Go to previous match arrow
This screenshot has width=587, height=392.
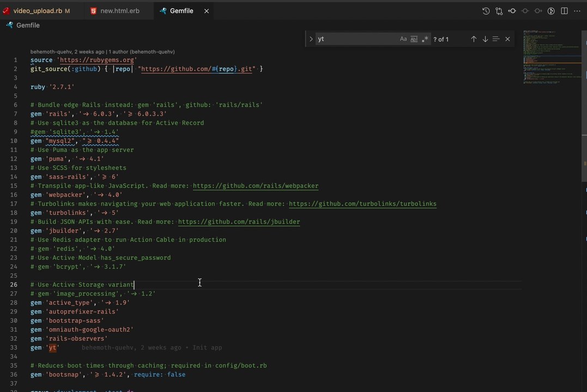click(474, 39)
